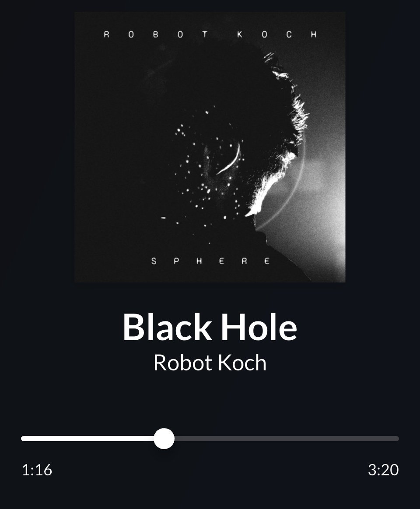Click the word Black in the title
The height and width of the screenshot is (509, 420).
tap(167, 327)
